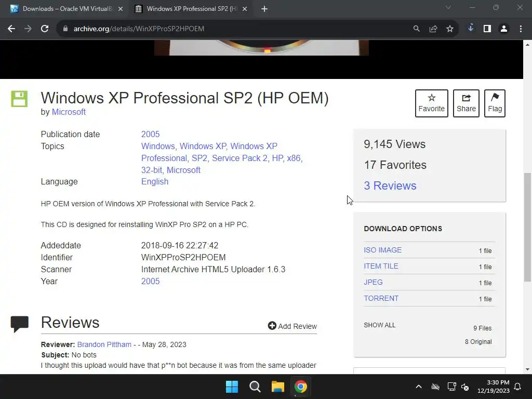Viewport: 532px width, 399px height.
Task: Click the Publication date 2005 link
Action: click(150, 134)
